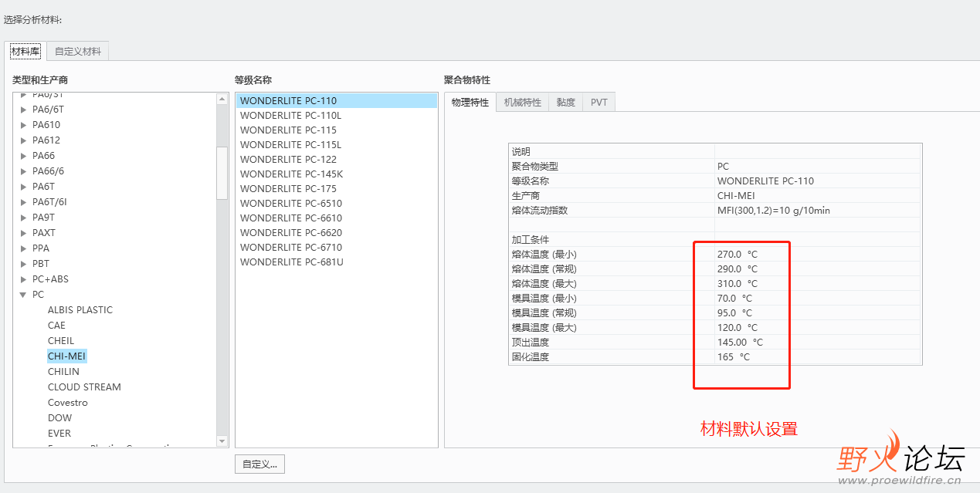Select grade WONDERLITE PC-6510
The height and width of the screenshot is (493, 980).
point(336,204)
